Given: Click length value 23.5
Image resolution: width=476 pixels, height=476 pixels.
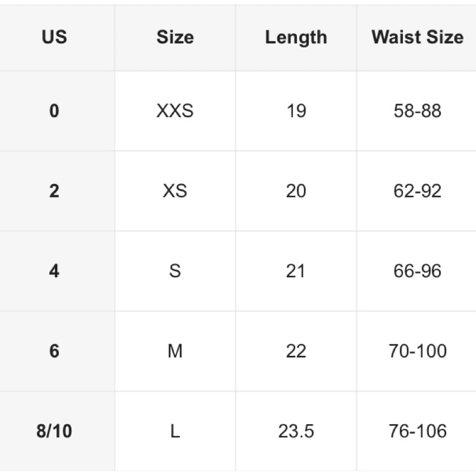Looking at the screenshot, I should (x=296, y=431).
